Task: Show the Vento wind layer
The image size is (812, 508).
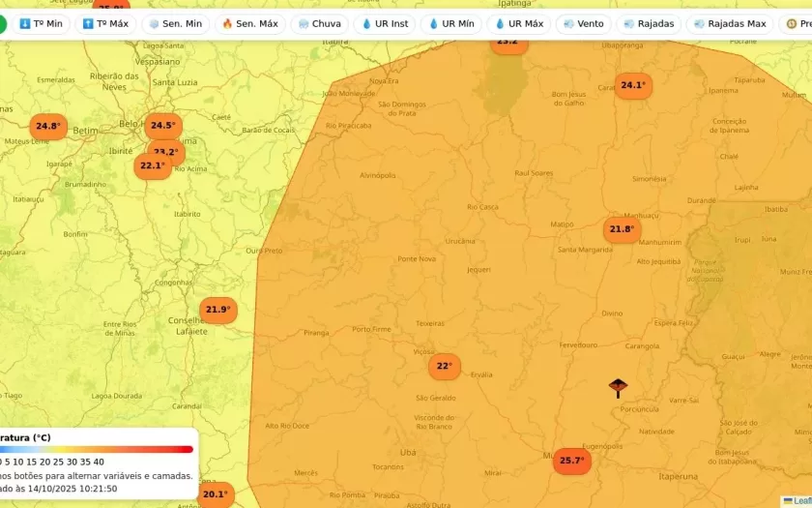Action: (x=583, y=23)
